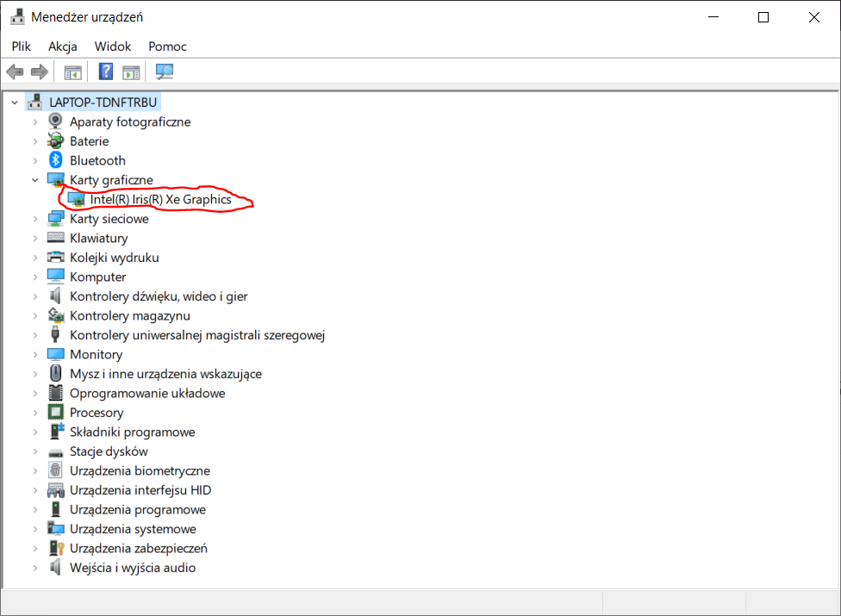841x616 pixels.
Task: Expand the Monitory category arrow
Action: (x=34, y=355)
